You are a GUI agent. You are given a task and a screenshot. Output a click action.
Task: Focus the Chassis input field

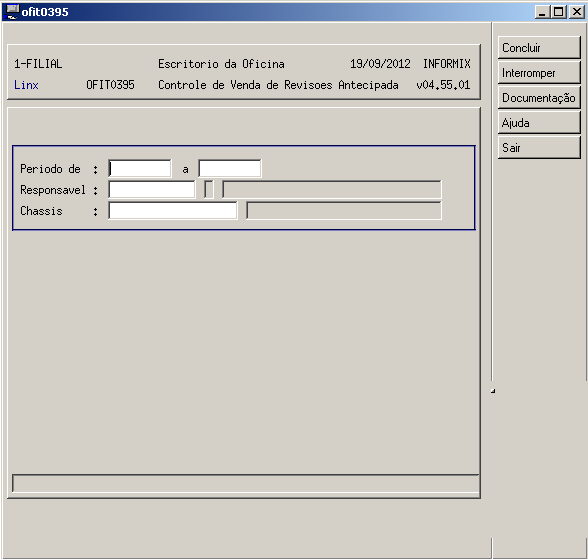pos(173,210)
